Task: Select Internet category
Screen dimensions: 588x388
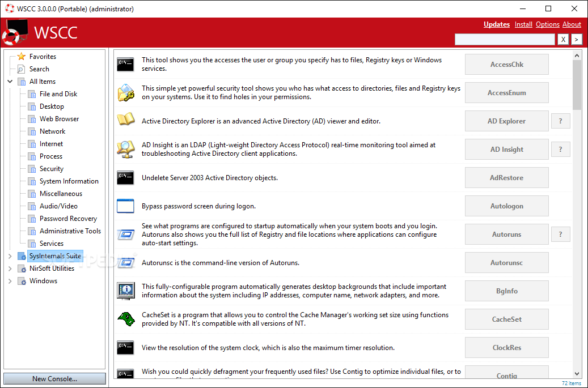Action: (x=51, y=144)
